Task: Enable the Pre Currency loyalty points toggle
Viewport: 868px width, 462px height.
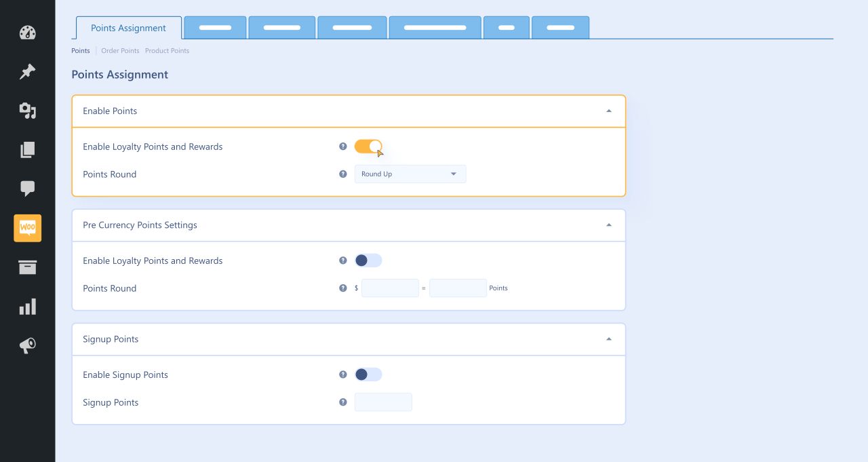Action: click(x=368, y=260)
